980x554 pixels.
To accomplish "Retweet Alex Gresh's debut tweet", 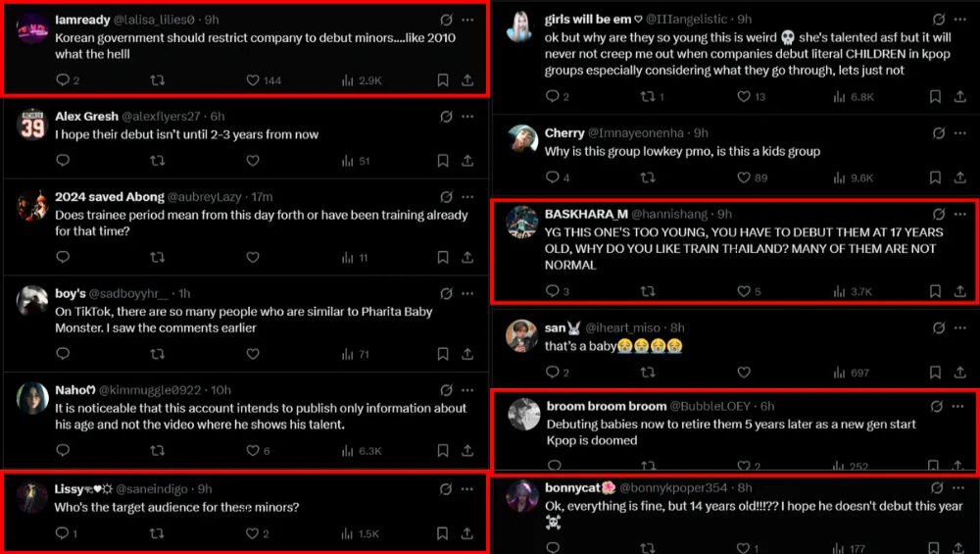I will (157, 161).
